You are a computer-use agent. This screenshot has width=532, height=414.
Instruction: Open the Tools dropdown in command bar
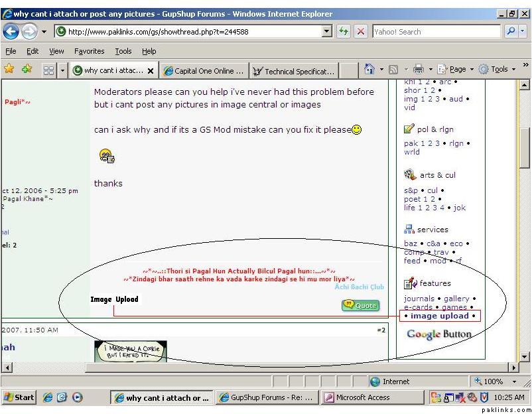click(499, 70)
